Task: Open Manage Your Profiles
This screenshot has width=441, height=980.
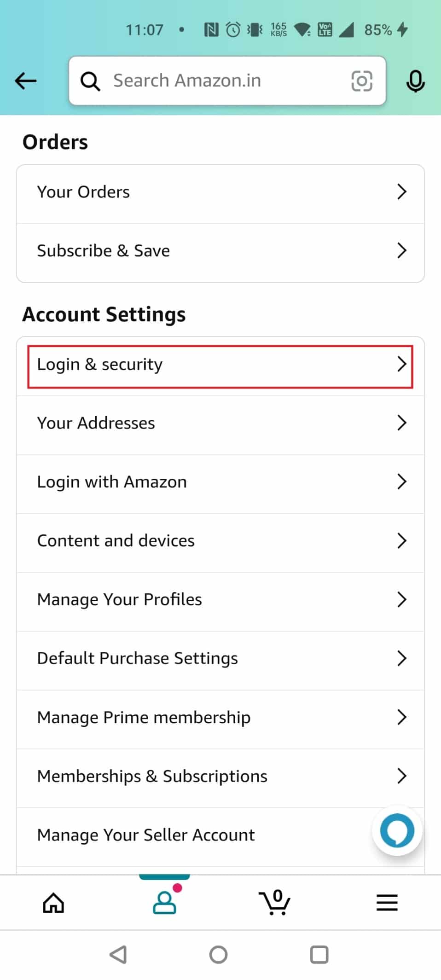Action: [x=220, y=599]
